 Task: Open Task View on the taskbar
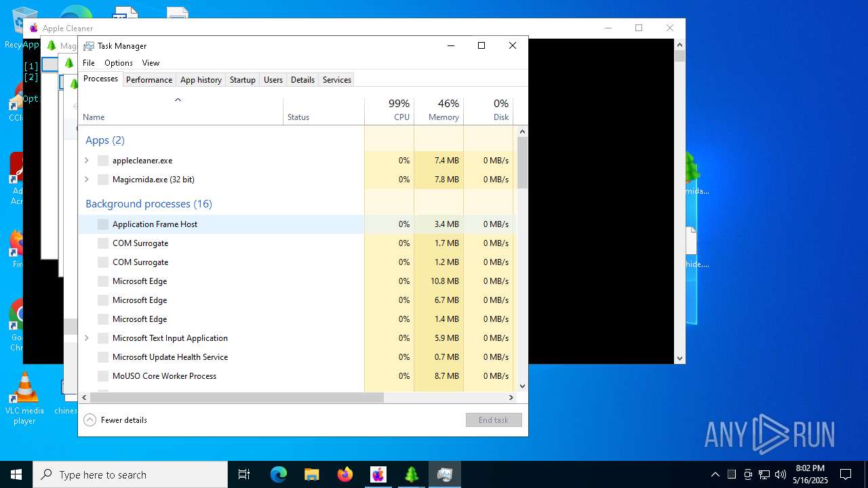point(244,474)
